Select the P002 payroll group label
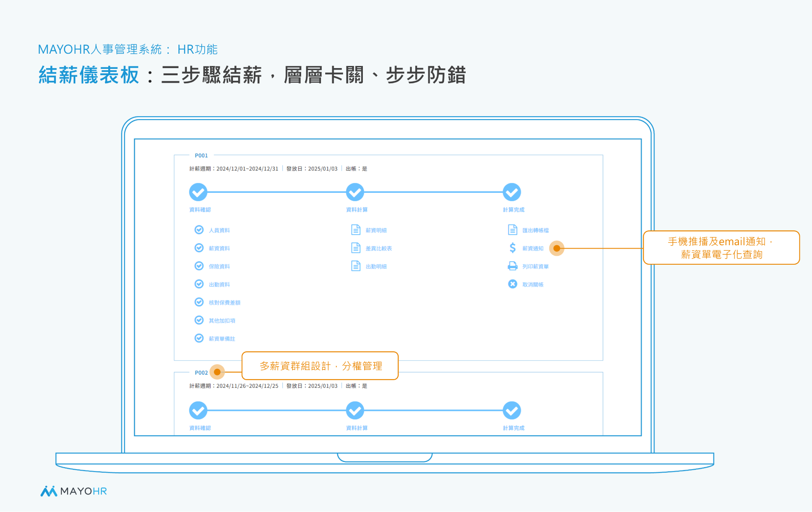 (x=201, y=372)
